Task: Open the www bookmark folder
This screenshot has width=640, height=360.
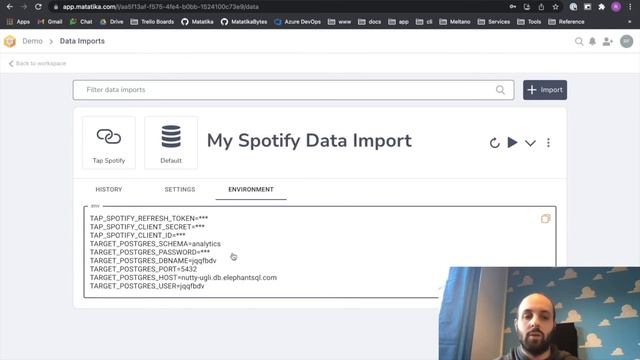Action: pyautogui.click(x=340, y=22)
